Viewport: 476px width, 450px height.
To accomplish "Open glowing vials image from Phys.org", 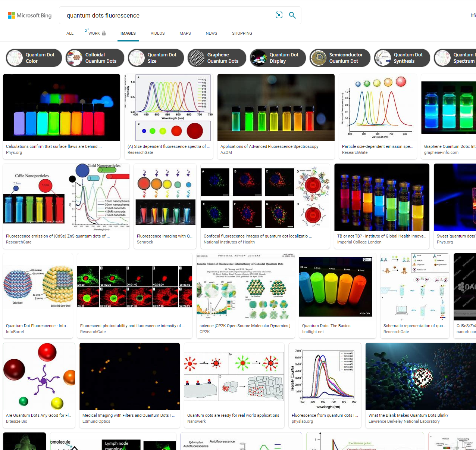I will point(62,108).
